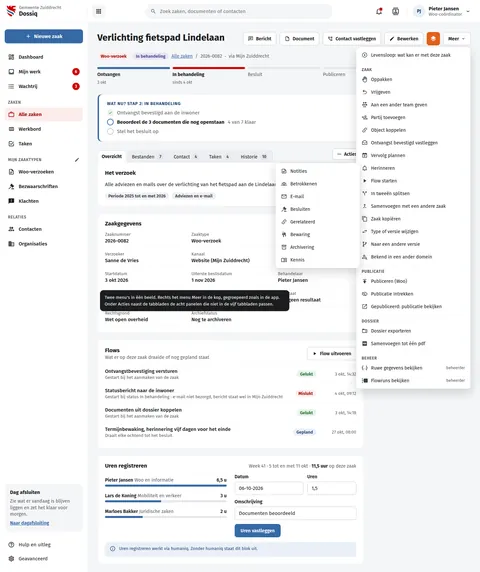
Task: Click Pieter Jansen's 6,5 u hours bar
Action: (x=166, y=486)
